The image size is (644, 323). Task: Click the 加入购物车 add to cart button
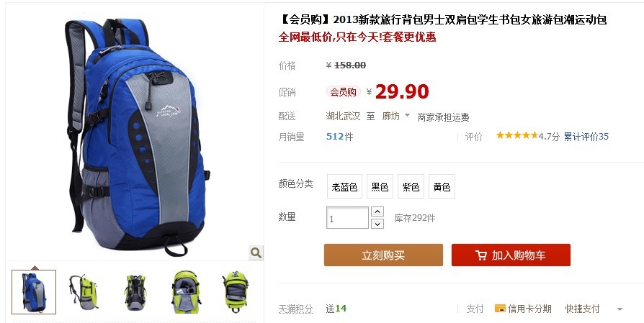click(511, 255)
